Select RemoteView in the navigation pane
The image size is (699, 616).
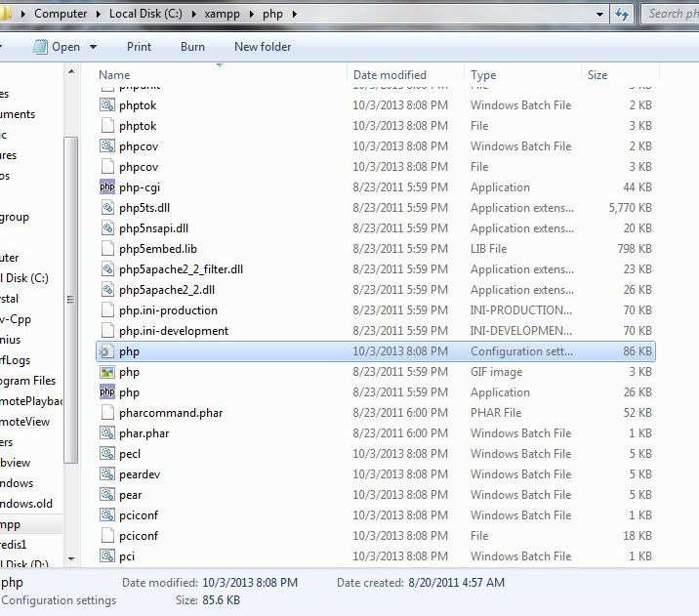click(25, 422)
